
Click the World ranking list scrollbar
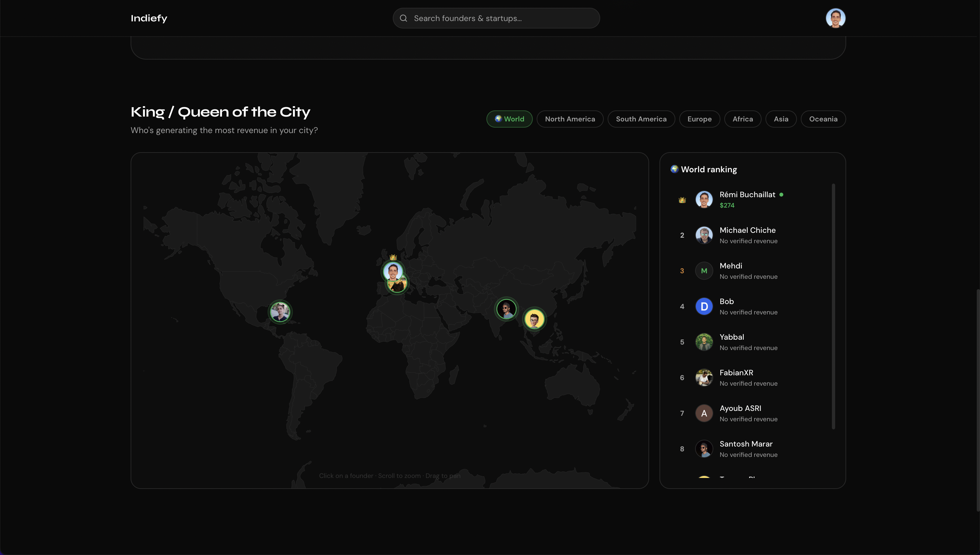(x=833, y=306)
